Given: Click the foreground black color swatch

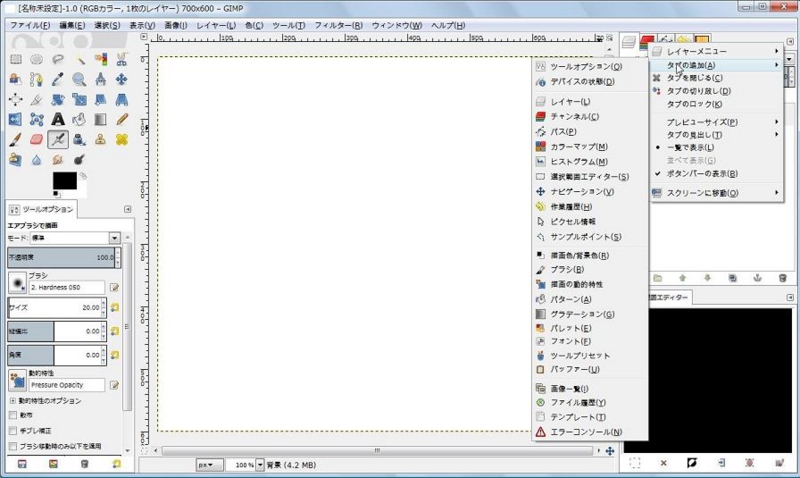Looking at the screenshot, I should point(64,181).
